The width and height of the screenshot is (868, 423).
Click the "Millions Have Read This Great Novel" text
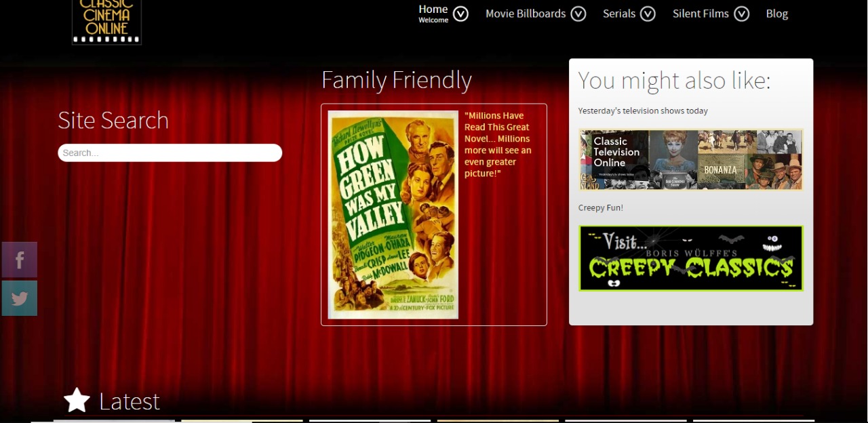point(498,144)
